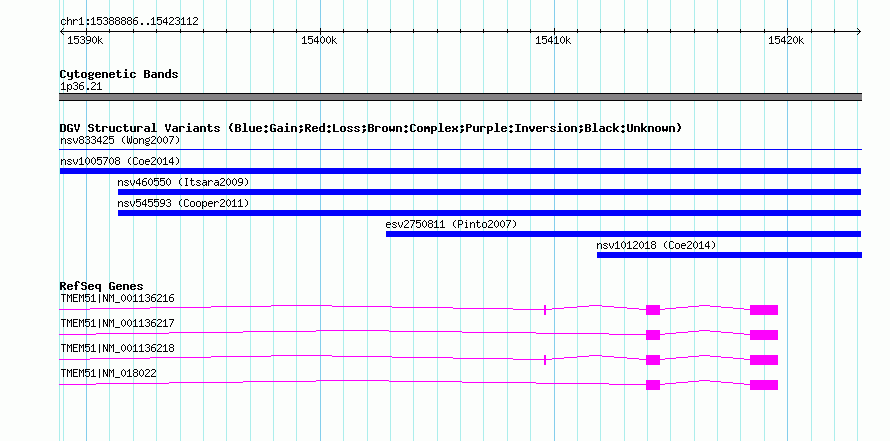
Task: Click the blue bar under nsv1012018
Action: click(x=729, y=255)
